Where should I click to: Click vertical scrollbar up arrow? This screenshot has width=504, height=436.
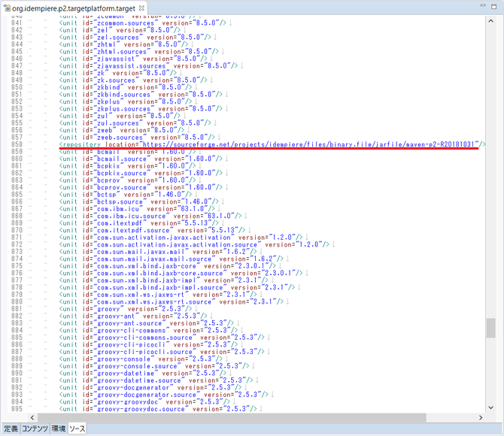point(490,21)
